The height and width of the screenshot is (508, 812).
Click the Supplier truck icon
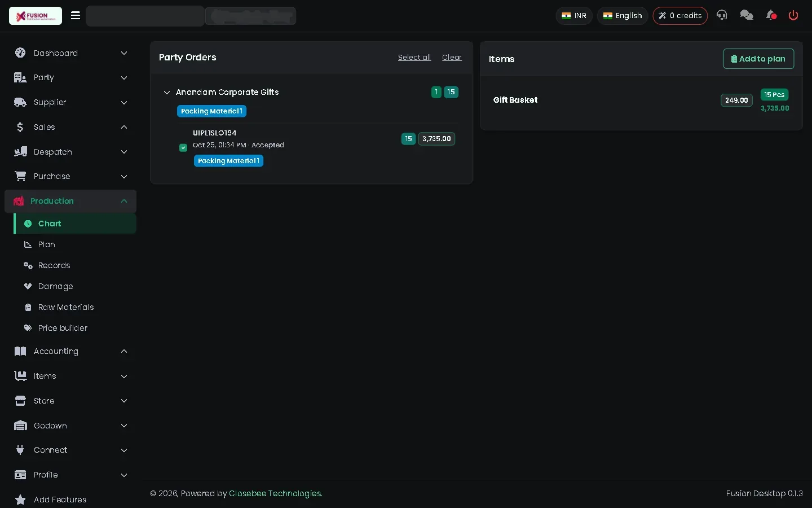[20, 102]
